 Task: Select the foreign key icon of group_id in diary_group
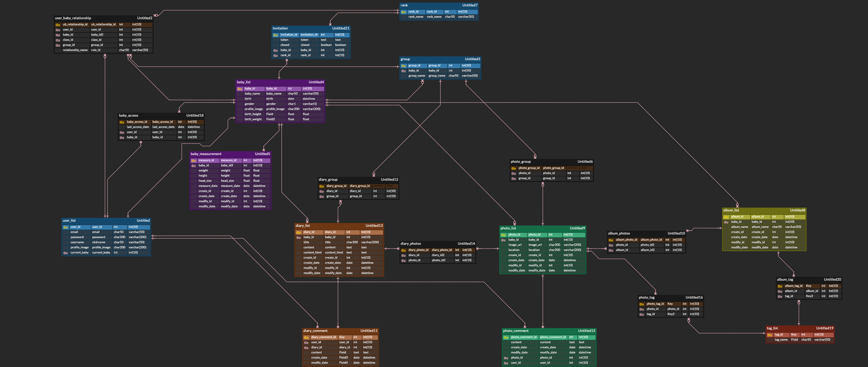click(321, 197)
